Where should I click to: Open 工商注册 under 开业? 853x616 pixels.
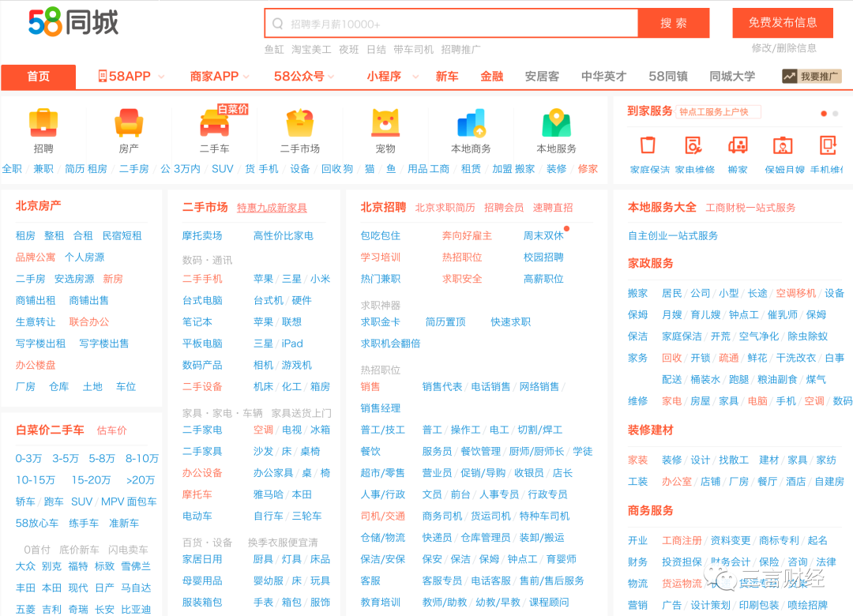click(682, 540)
